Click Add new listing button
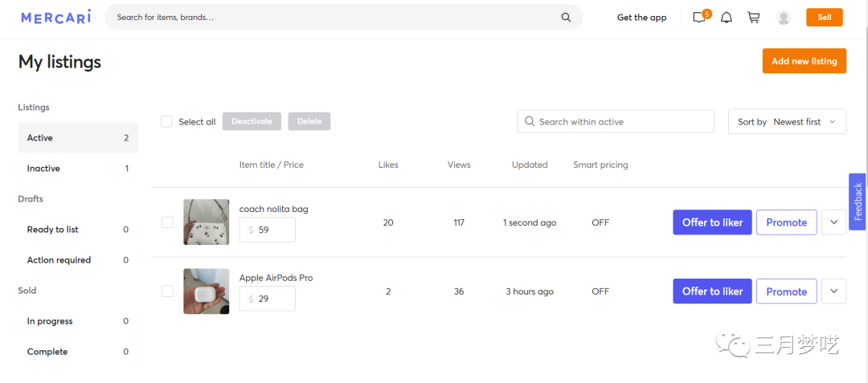Image resolution: width=868 pixels, height=383 pixels. coord(804,61)
